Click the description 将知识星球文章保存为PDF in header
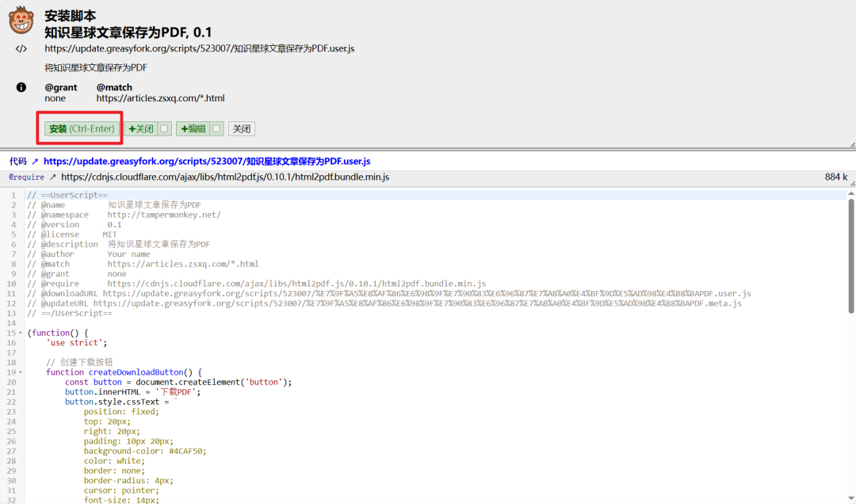The image size is (856, 504). tap(96, 68)
